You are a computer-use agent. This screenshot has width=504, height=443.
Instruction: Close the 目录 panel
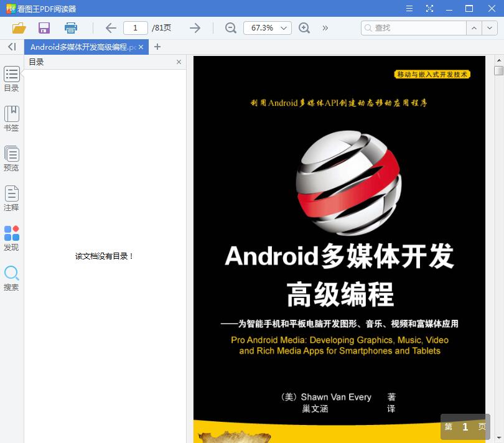[179, 62]
